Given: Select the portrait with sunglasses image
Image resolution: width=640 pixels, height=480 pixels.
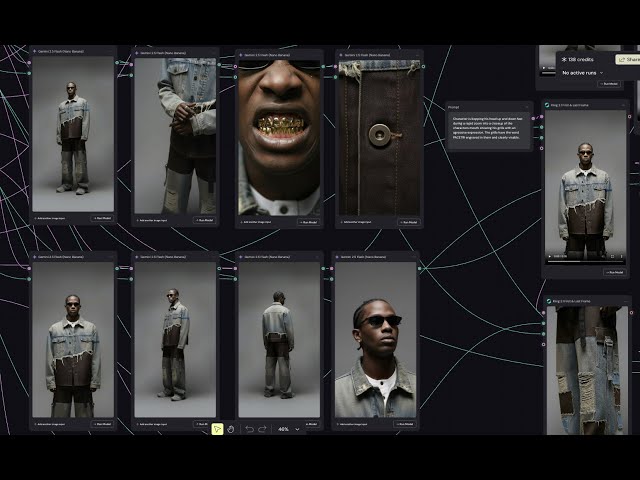Looking at the screenshot, I should pyautogui.click(x=376, y=340).
